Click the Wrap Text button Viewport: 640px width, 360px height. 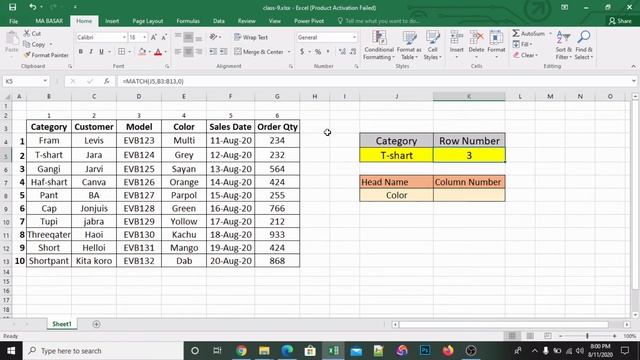(x=251, y=37)
